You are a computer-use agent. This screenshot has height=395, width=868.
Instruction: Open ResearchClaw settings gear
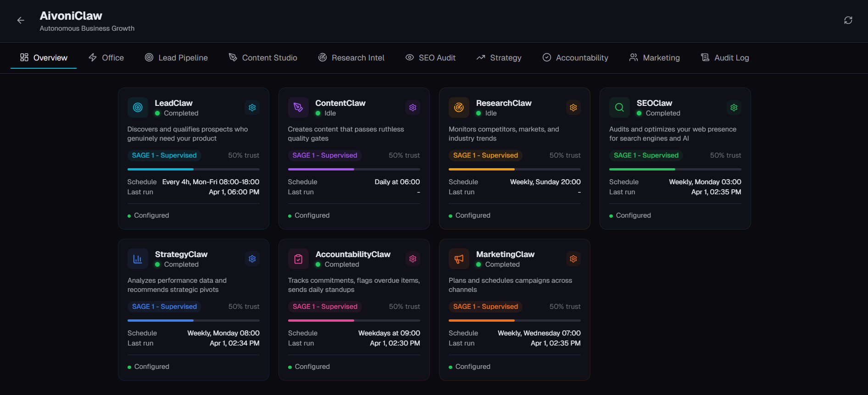573,108
